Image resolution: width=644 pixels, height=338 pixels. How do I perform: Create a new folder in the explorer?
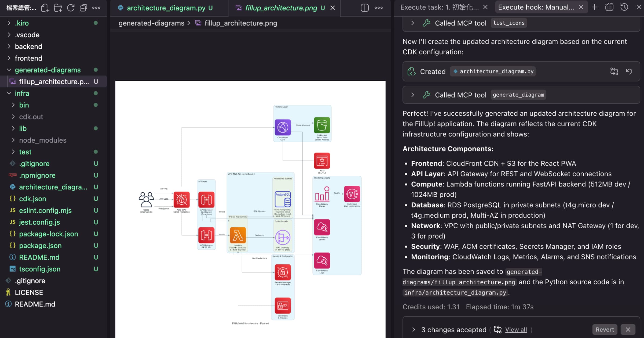click(58, 8)
